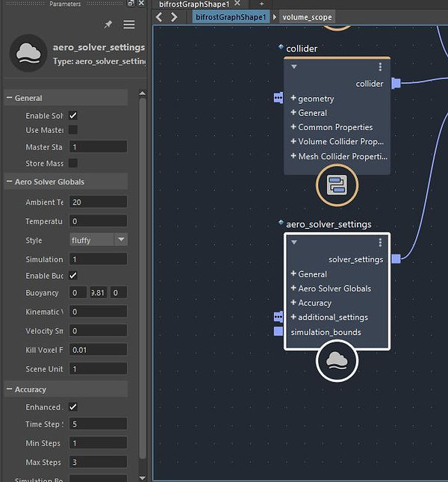The width and height of the screenshot is (448, 482).
Task: Click Simulation field with value 1
Action: (x=98, y=259)
